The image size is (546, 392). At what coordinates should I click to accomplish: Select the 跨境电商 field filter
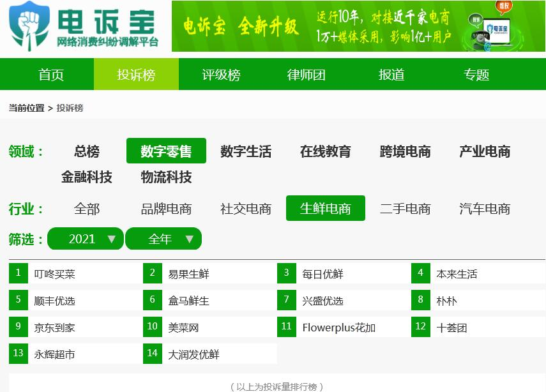click(405, 151)
